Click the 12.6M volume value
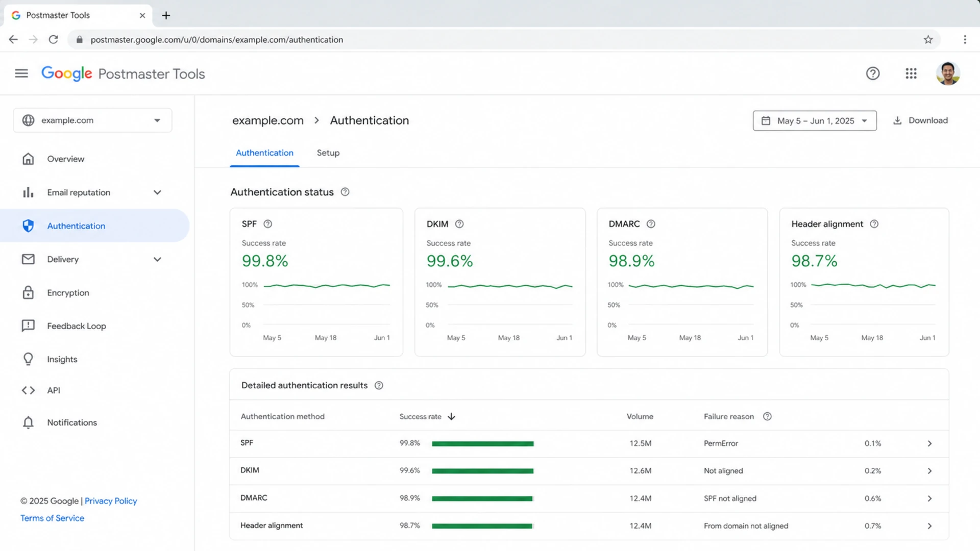The image size is (980, 551). 640,471
